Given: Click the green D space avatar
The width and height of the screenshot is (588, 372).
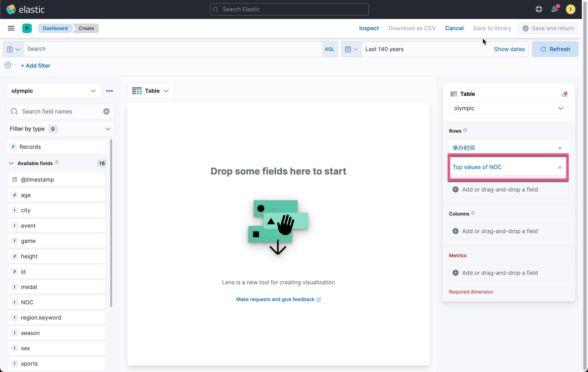Looking at the screenshot, I should (27, 28).
